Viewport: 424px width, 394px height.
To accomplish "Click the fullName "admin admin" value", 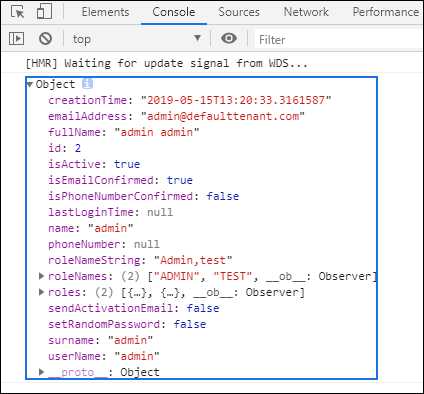I will coord(157,132).
